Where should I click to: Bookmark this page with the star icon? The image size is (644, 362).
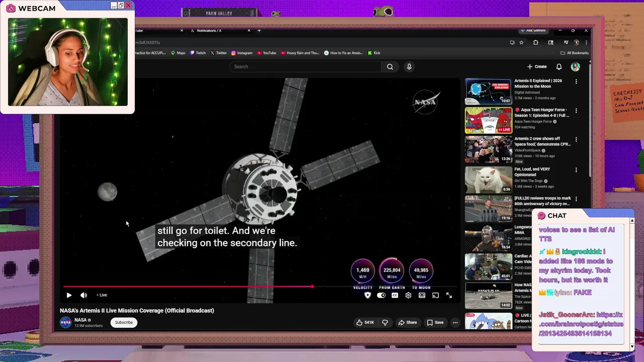pyautogui.click(x=522, y=43)
